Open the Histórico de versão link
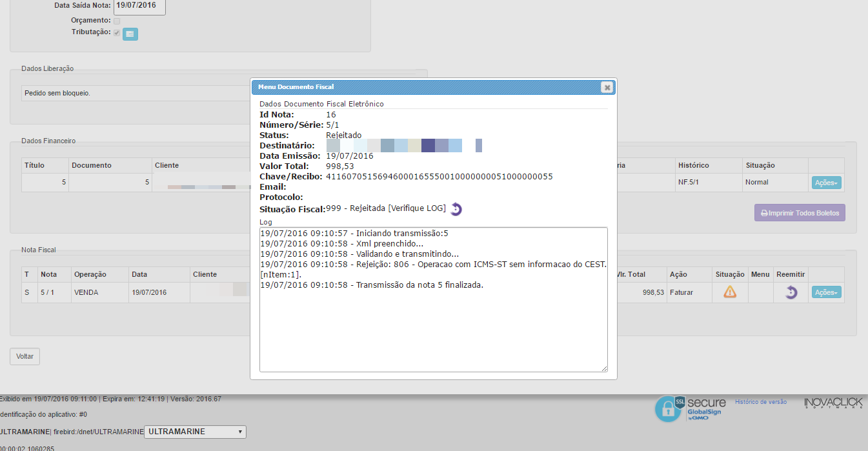Image resolution: width=868 pixels, height=451 pixels. pos(760,402)
